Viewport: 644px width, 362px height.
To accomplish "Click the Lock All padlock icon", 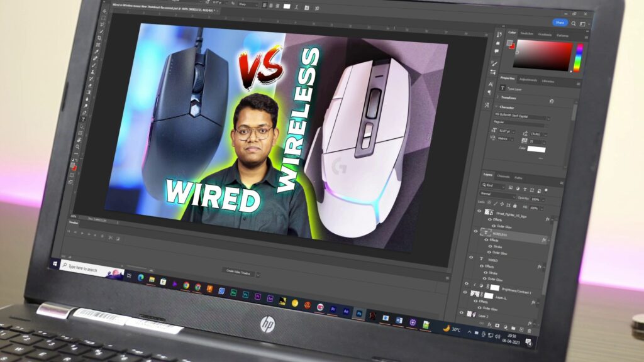I will click(514, 206).
